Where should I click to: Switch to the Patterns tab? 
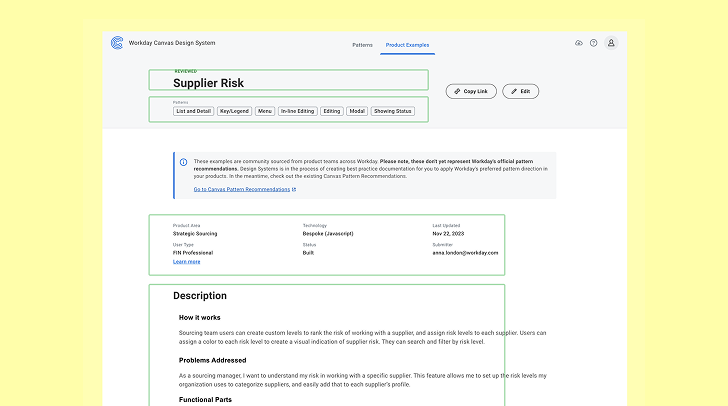[x=362, y=45]
